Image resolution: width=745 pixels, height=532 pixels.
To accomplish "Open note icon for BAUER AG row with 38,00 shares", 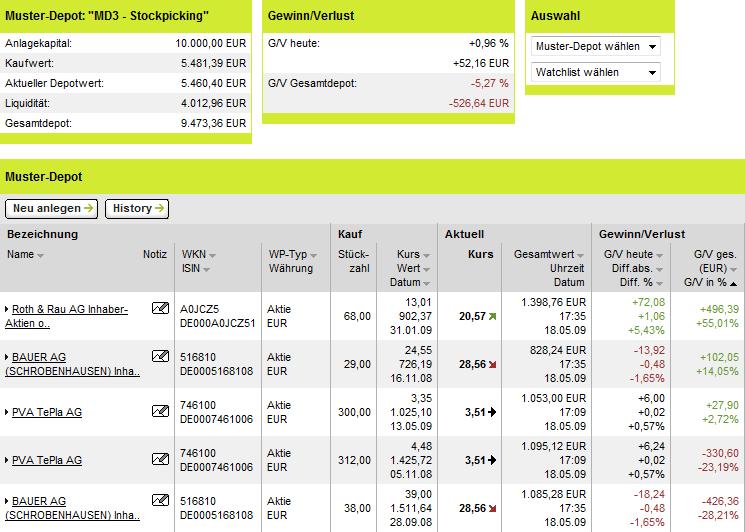I will pyautogui.click(x=160, y=501).
